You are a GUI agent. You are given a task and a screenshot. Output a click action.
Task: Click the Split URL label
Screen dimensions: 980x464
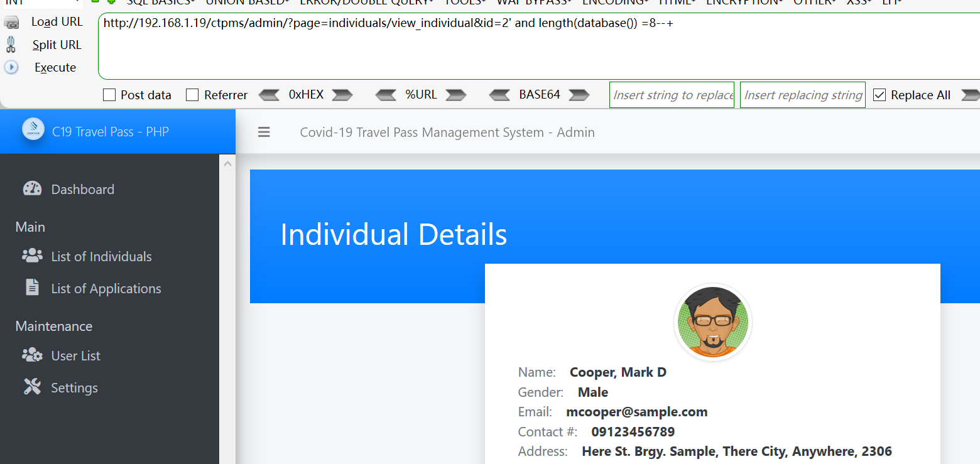(57, 45)
